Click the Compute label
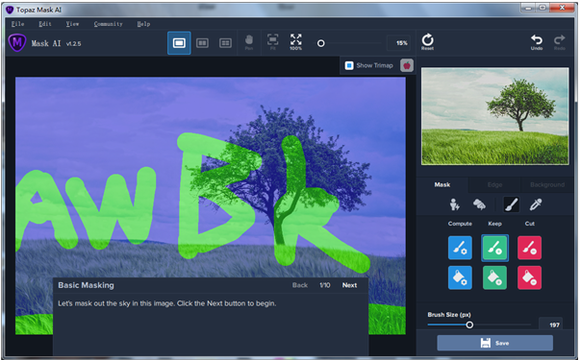The image size is (580, 360). pyautogui.click(x=460, y=224)
